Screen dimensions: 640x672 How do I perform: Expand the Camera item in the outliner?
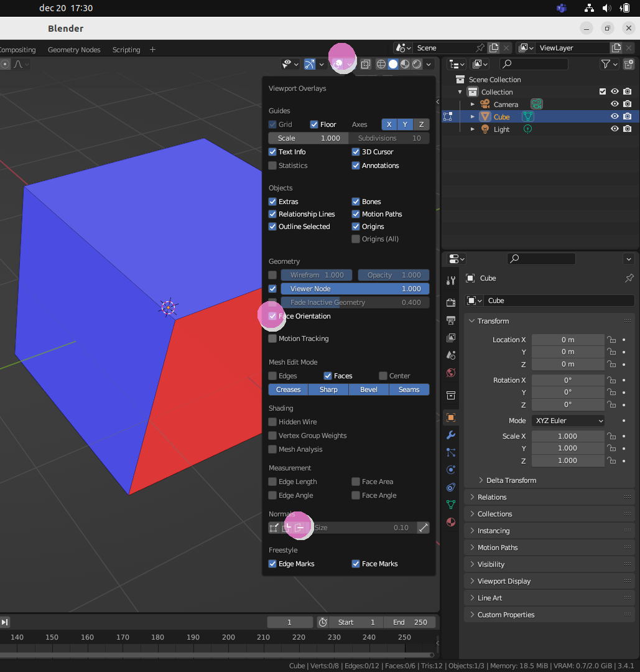tap(472, 104)
